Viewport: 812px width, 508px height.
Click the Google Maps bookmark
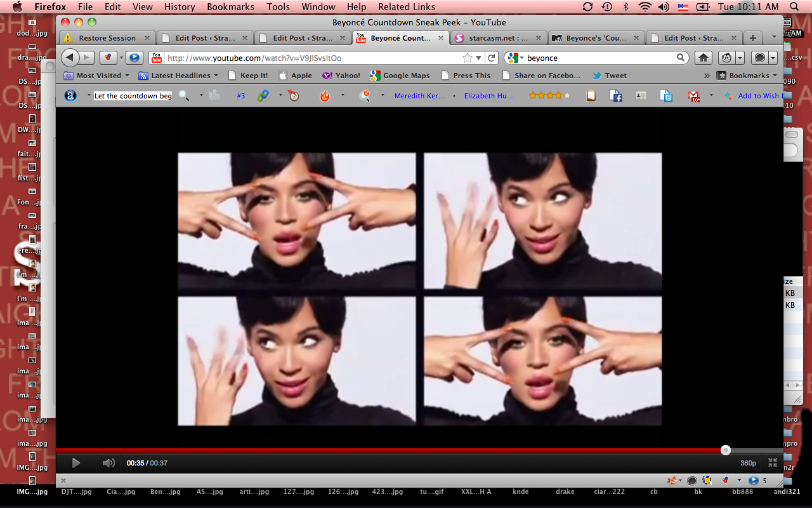pos(406,76)
